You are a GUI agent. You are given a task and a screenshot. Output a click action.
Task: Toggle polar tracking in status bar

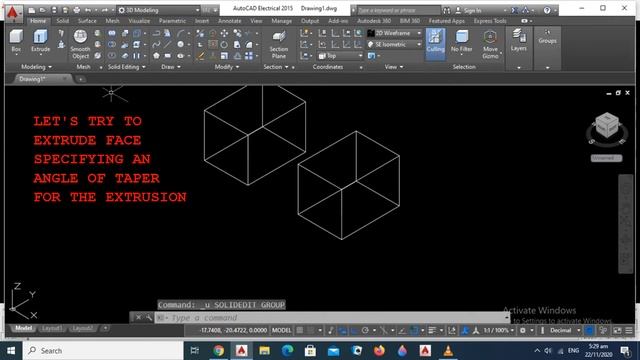365,330
